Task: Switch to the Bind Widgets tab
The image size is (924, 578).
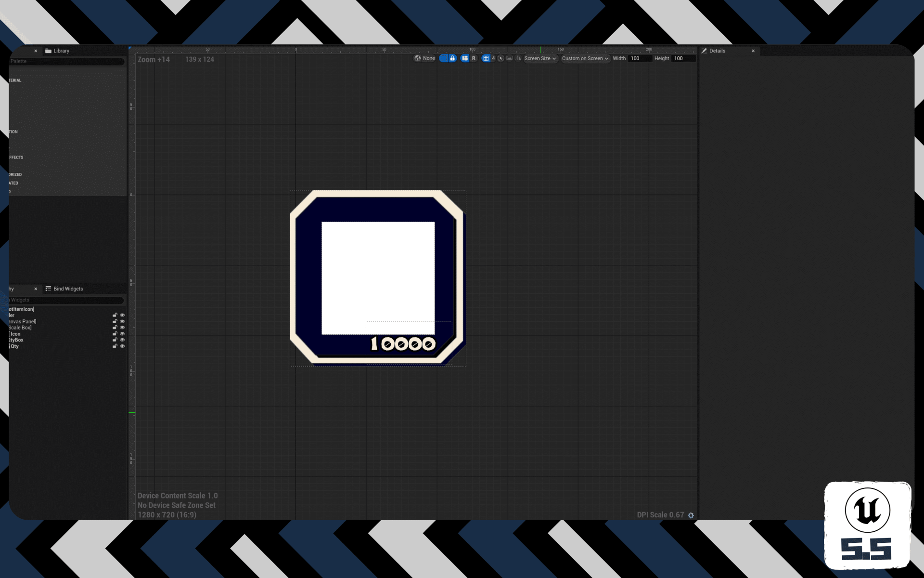Action: 64,289
